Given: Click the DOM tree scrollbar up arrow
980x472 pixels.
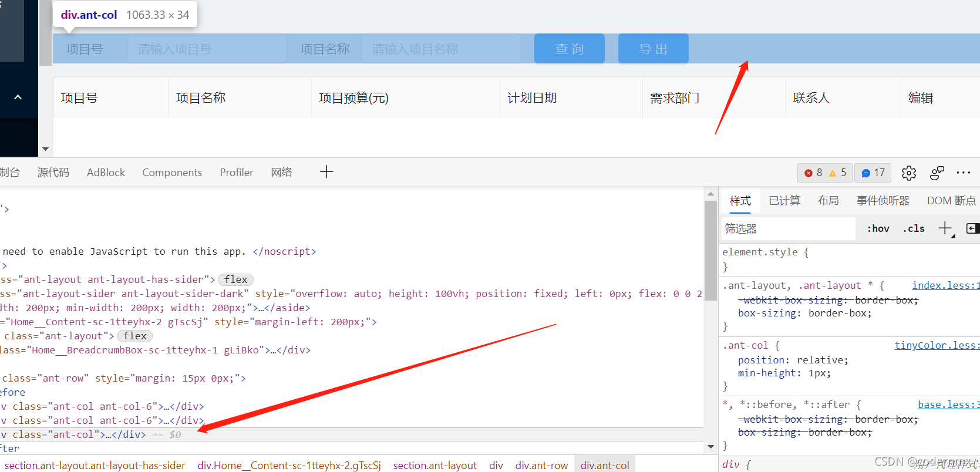Looking at the screenshot, I should click(710, 194).
